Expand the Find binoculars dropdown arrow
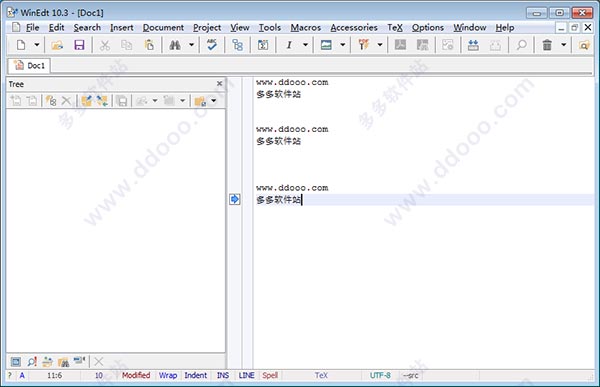This screenshot has width=600, height=387. click(191, 45)
